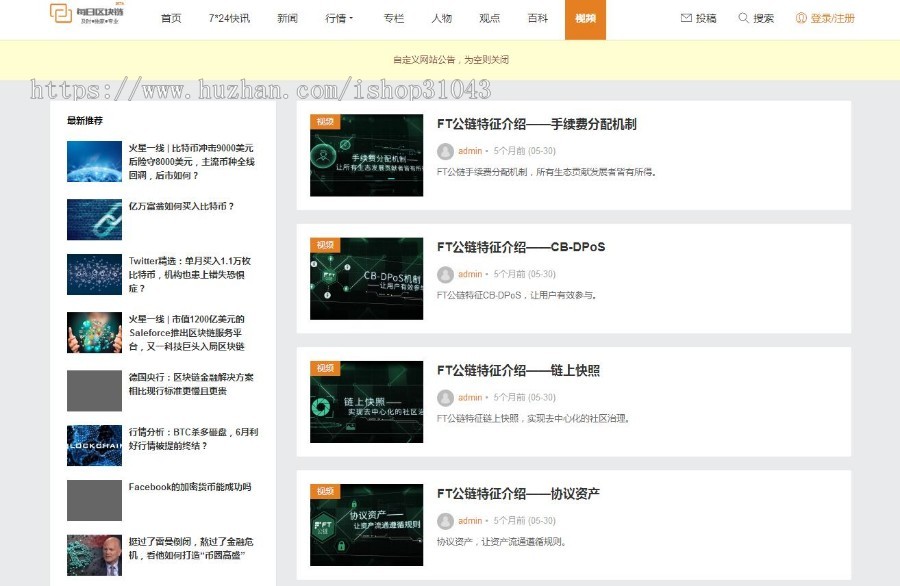Click the envelope icon next to 投稿

tap(684, 18)
